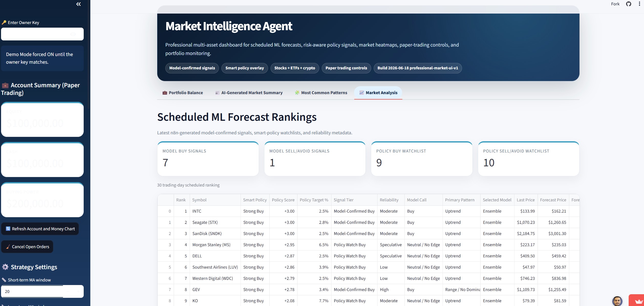Click the +2.95 policy score cell
Image resolution: width=644 pixels, height=306 pixels.
pyautogui.click(x=283, y=245)
